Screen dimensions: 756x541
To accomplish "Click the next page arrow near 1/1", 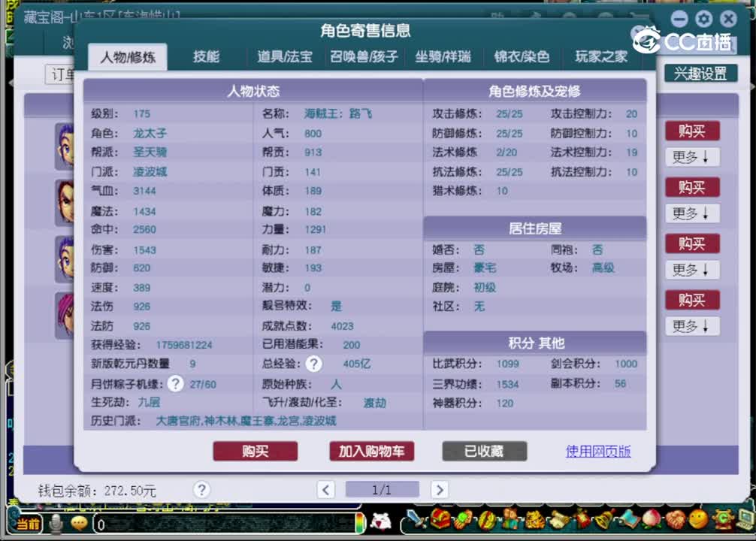I will 439,489.
